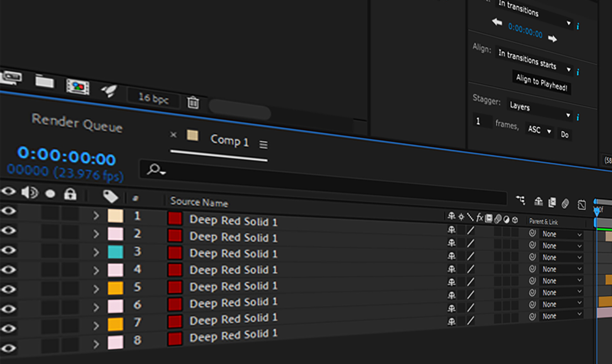Image resolution: width=612 pixels, height=364 pixels.
Task: Close the Comp 1 tab
Action: coord(173,135)
